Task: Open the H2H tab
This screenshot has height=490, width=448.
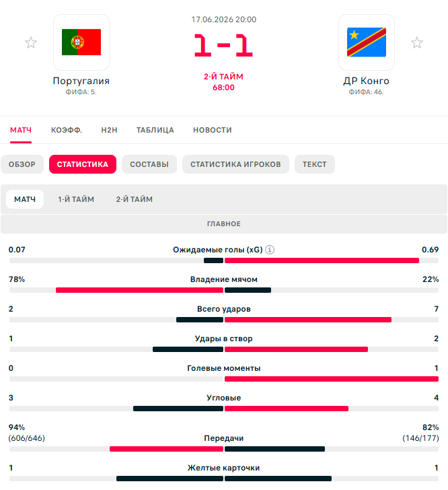Action: pos(110,130)
